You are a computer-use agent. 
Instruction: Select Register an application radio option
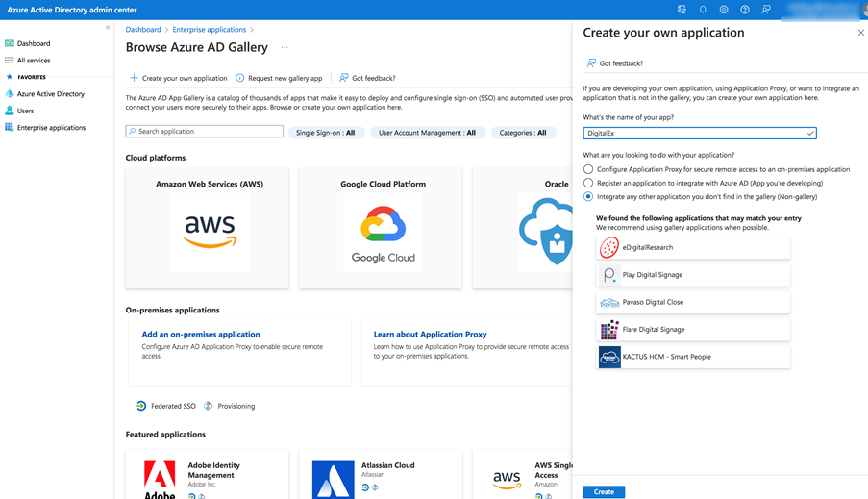pyautogui.click(x=588, y=183)
